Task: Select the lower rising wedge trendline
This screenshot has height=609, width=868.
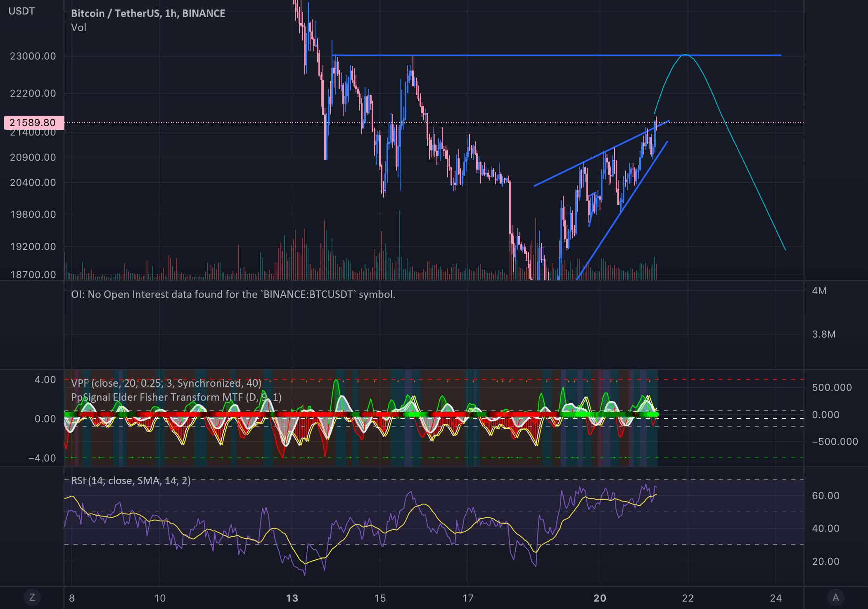Action: 622,211
